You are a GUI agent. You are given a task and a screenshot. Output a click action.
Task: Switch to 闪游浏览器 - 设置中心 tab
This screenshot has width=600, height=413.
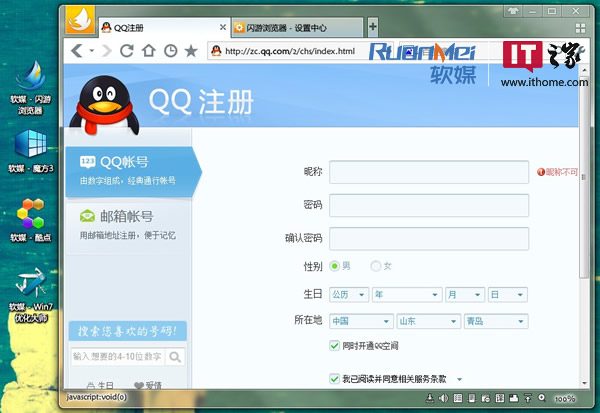[x=298, y=28]
